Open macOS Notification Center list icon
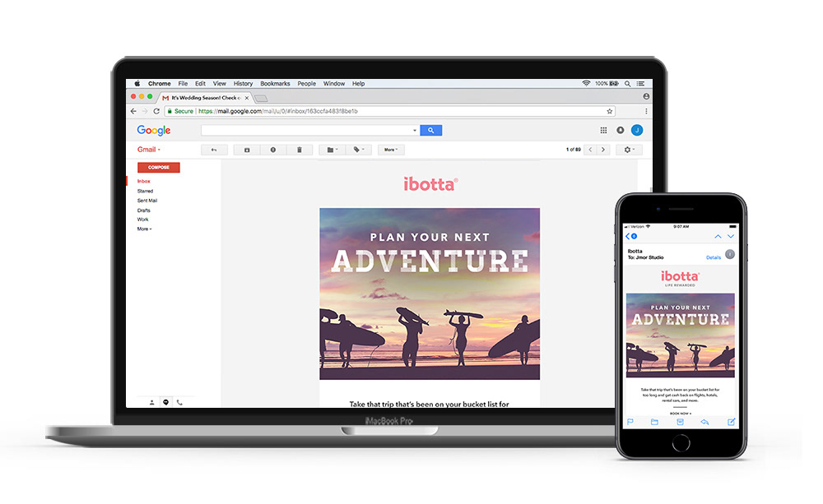Image resolution: width=823 pixels, height=504 pixels. click(x=641, y=84)
